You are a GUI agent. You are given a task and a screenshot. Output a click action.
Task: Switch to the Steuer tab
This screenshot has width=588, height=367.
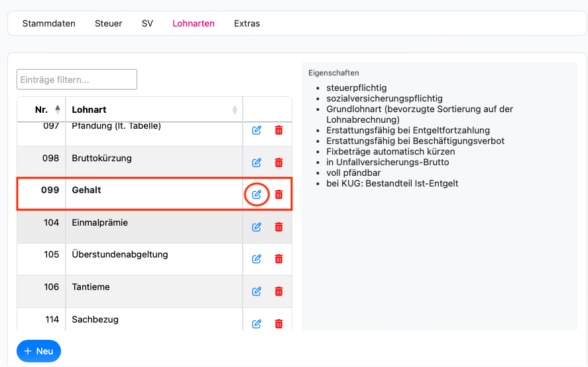click(x=108, y=23)
